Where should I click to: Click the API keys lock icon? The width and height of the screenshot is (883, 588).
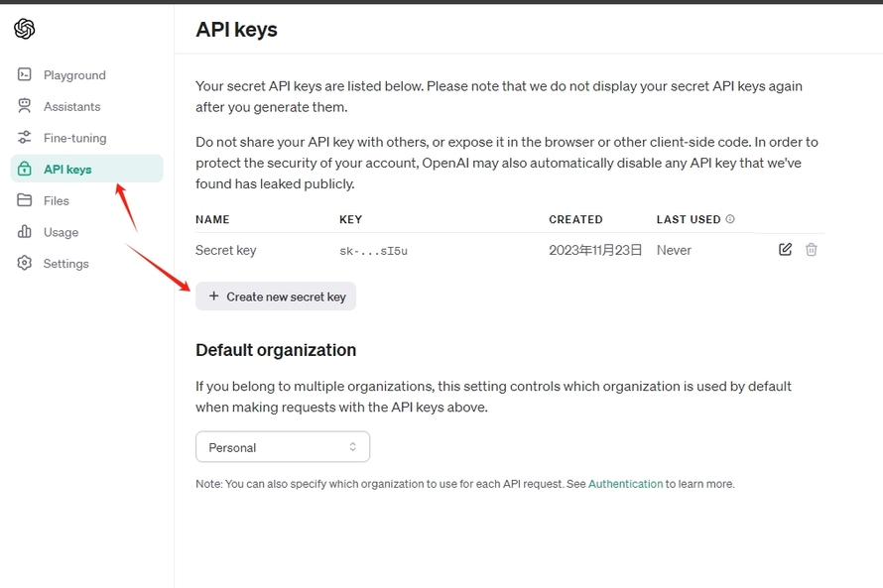point(24,169)
